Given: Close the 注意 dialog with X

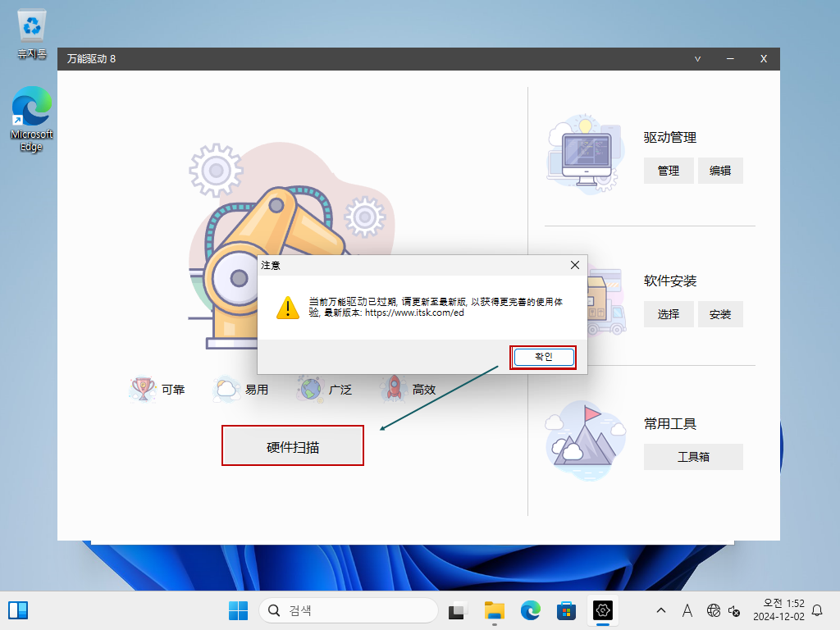Looking at the screenshot, I should (x=575, y=265).
